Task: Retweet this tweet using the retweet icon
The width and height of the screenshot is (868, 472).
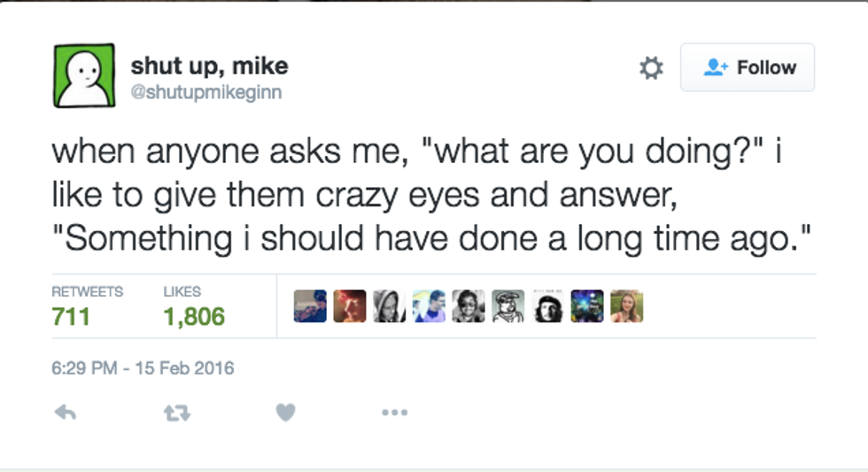Action: click(177, 412)
